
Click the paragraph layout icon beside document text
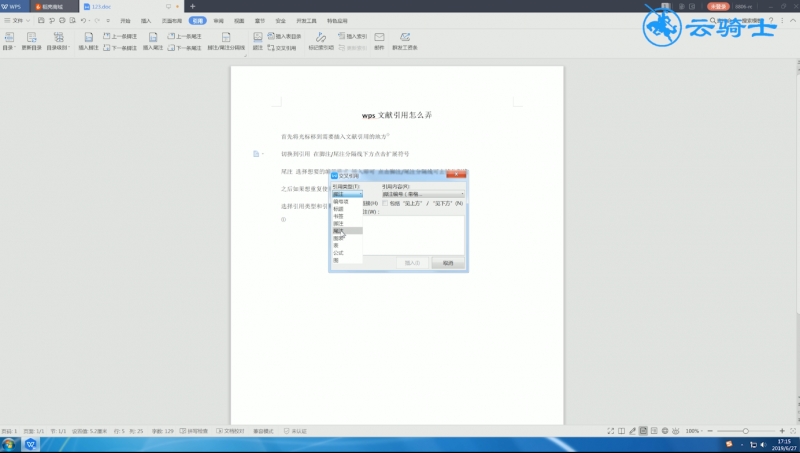pyautogui.click(x=256, y=154)
